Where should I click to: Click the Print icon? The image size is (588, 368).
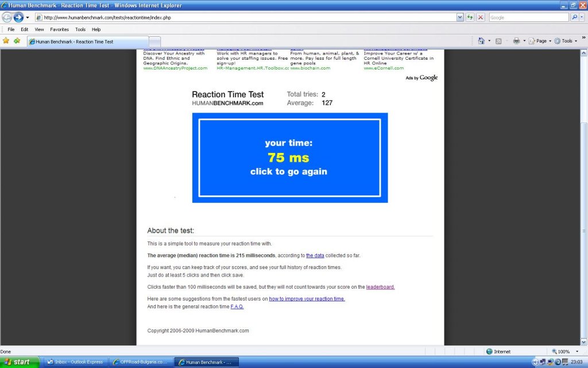[516, 41]
